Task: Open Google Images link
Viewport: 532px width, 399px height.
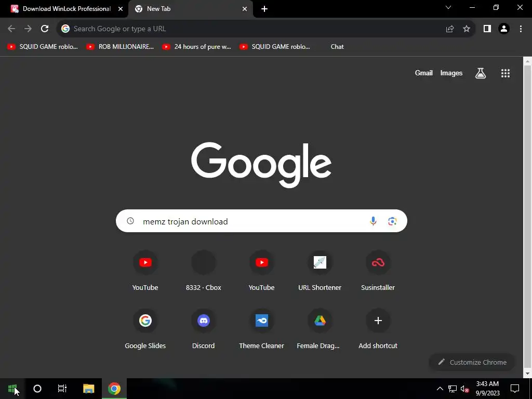Action: (451, 73)
